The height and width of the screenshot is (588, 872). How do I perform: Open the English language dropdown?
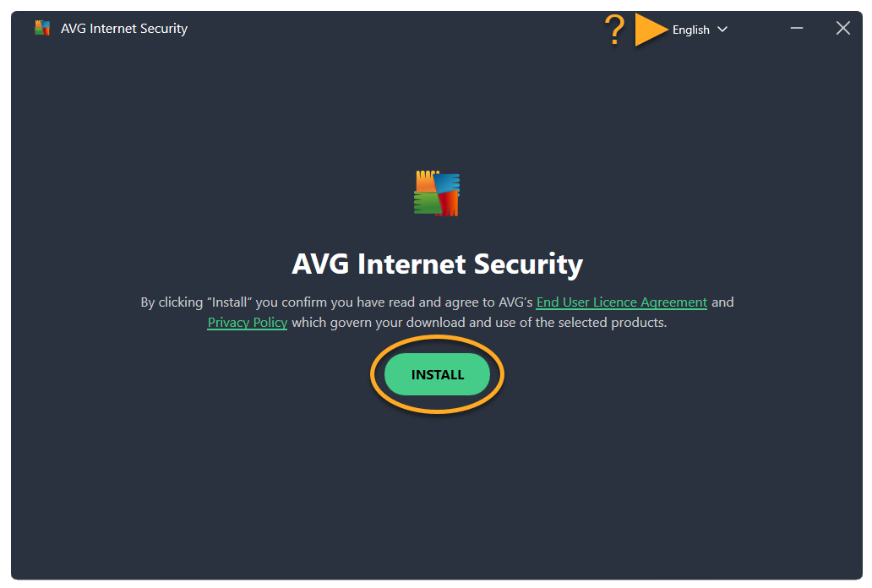[x=700, y=30]
